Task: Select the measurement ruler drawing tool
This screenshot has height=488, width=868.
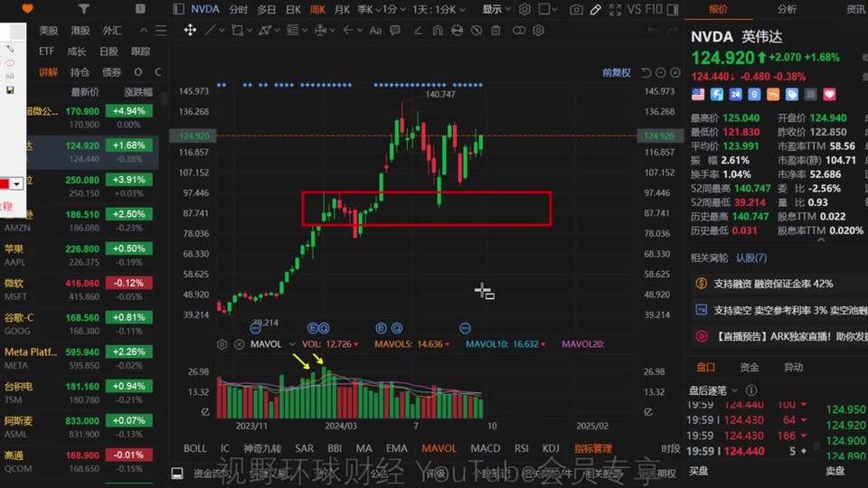Action: [320, 30]
